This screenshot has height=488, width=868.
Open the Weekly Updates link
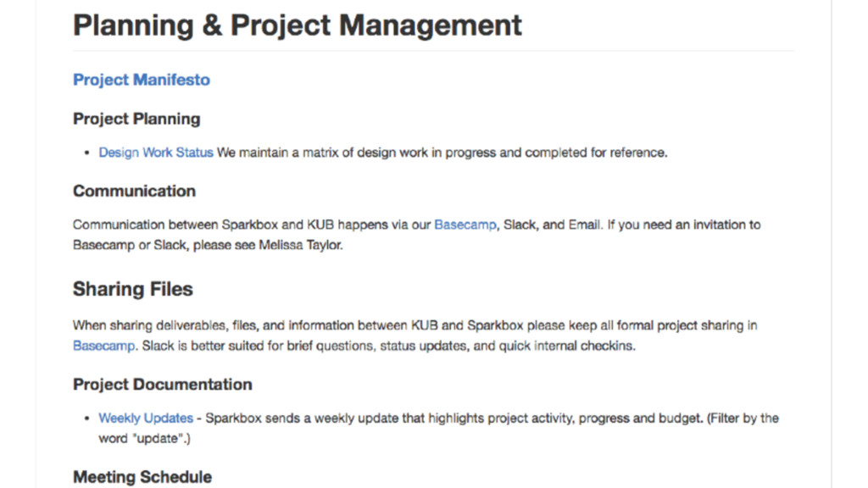coord(146,418)
